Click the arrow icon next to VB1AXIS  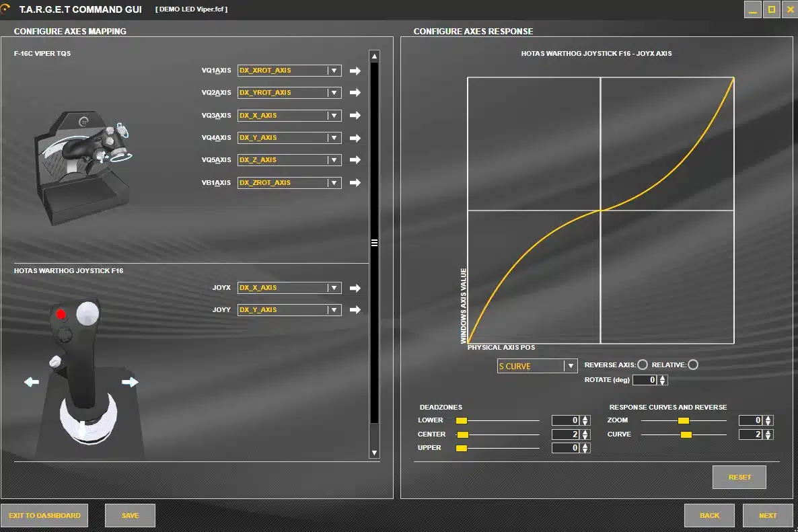point(355,182)
